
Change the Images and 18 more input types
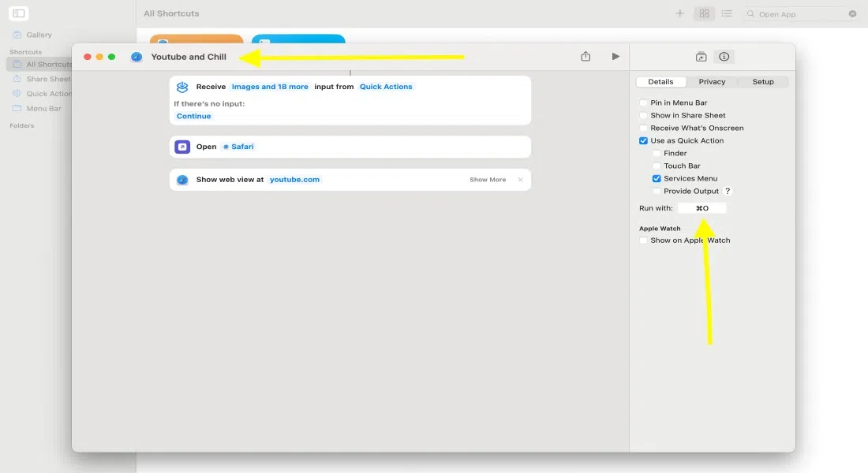[270, 87]
